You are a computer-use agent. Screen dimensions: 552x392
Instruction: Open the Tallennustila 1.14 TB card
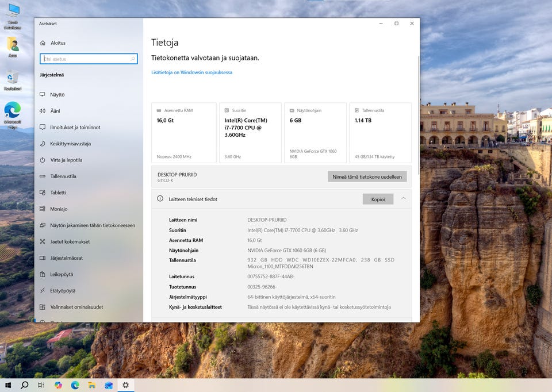pos(381,133)
